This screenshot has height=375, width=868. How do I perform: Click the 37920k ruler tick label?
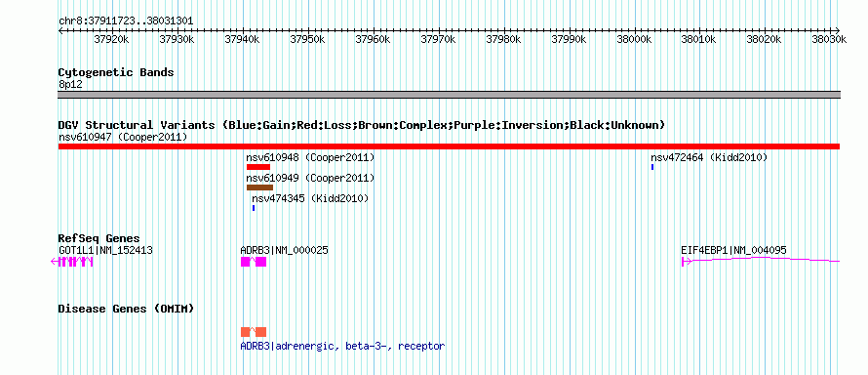pos(111,39)
